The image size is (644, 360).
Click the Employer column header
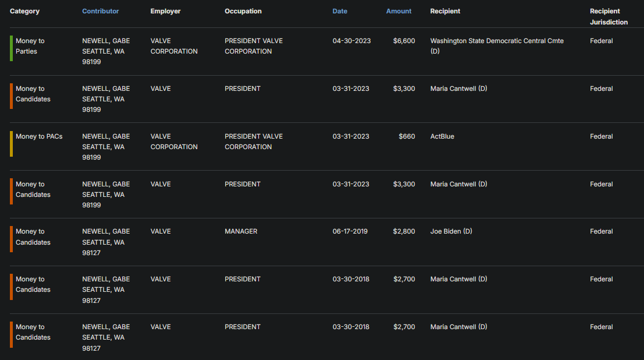tap(165, 11)
